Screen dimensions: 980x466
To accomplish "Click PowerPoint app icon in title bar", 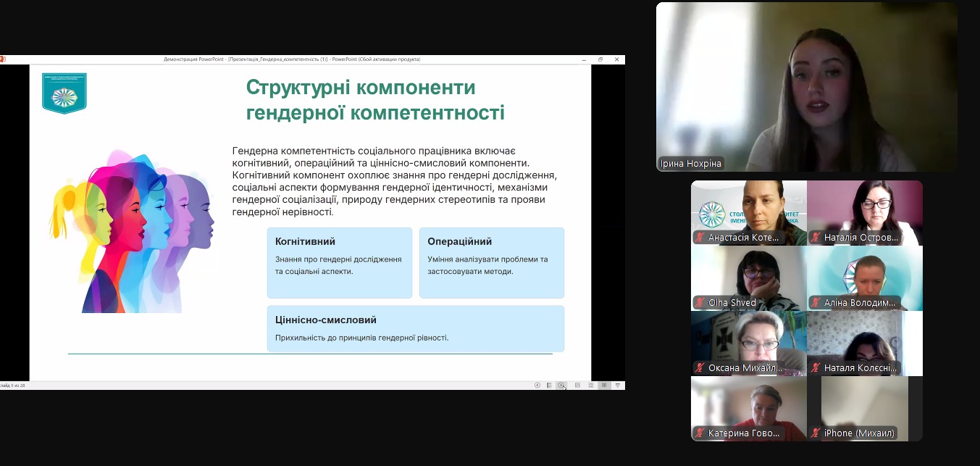I will click(3, 59).
